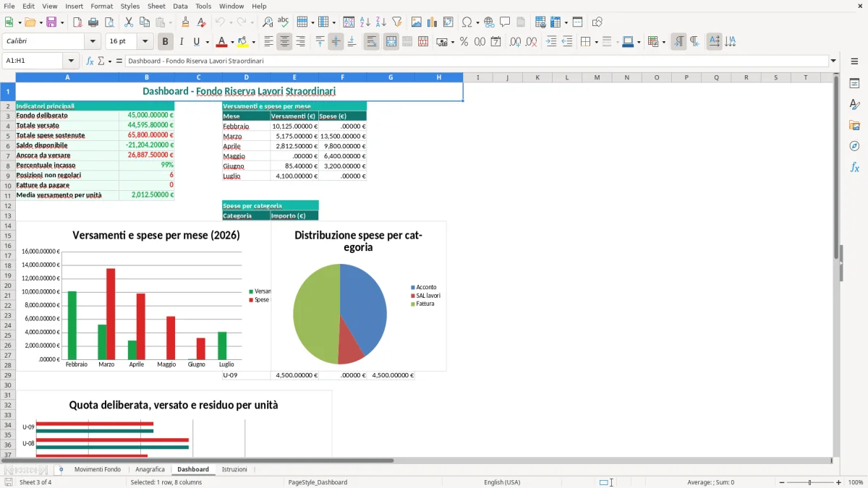Open background color dropdown arrow
Viewport: 868px width, 488px height.
[253, 43]
